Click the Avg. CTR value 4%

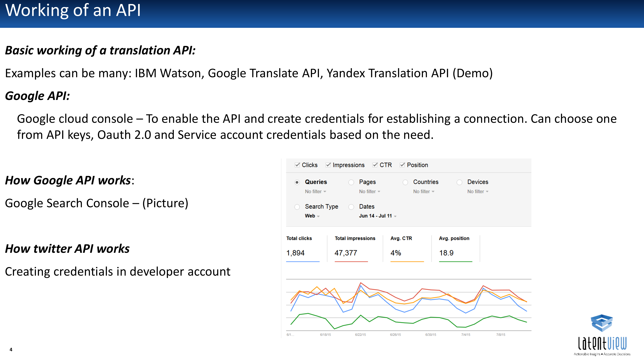coord(396,253)
